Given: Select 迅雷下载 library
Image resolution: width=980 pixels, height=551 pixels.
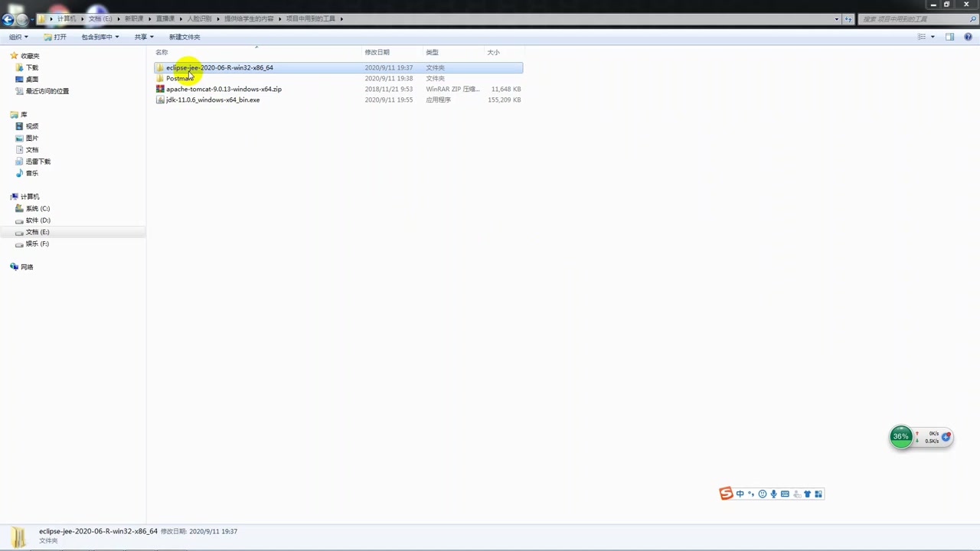Looking at the screenshot, I should click(38, 161).
